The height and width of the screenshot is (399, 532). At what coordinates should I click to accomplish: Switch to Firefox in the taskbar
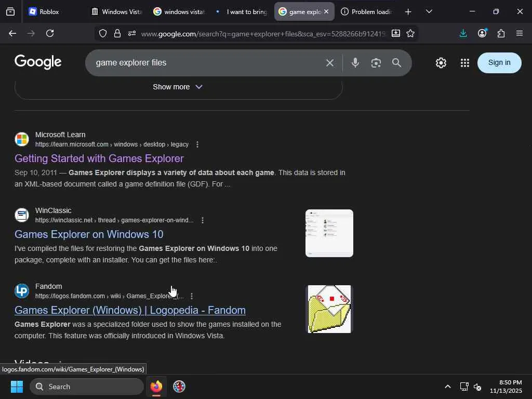point(156,387)
